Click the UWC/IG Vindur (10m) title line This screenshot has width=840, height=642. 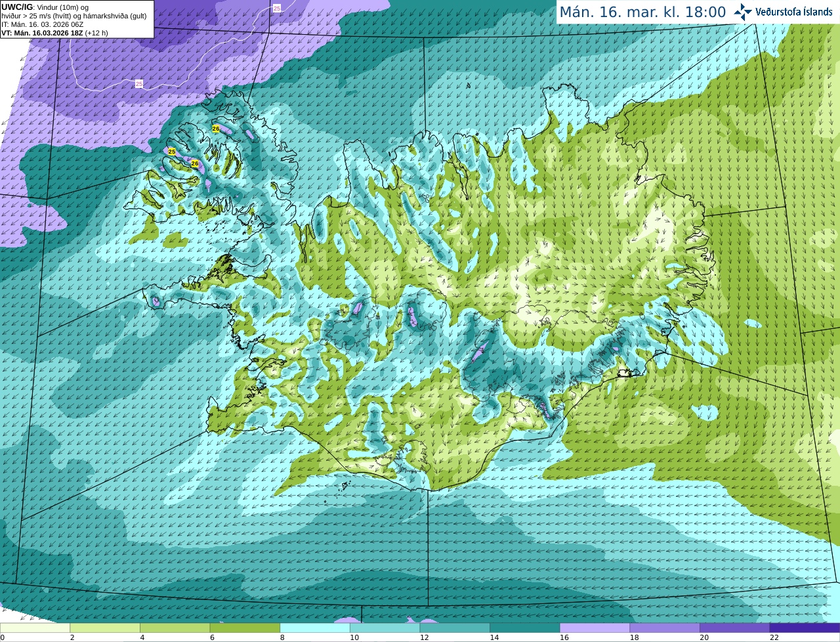click(x=45, y=7)
